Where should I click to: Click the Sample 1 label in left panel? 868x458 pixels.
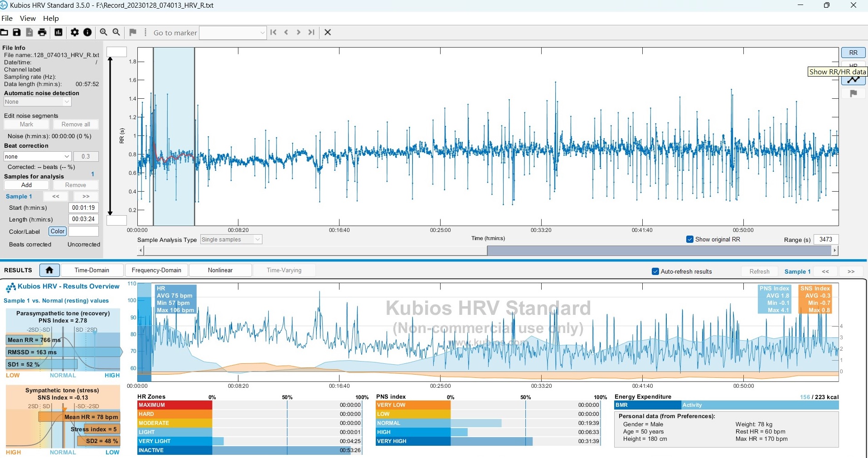(19, 196)
